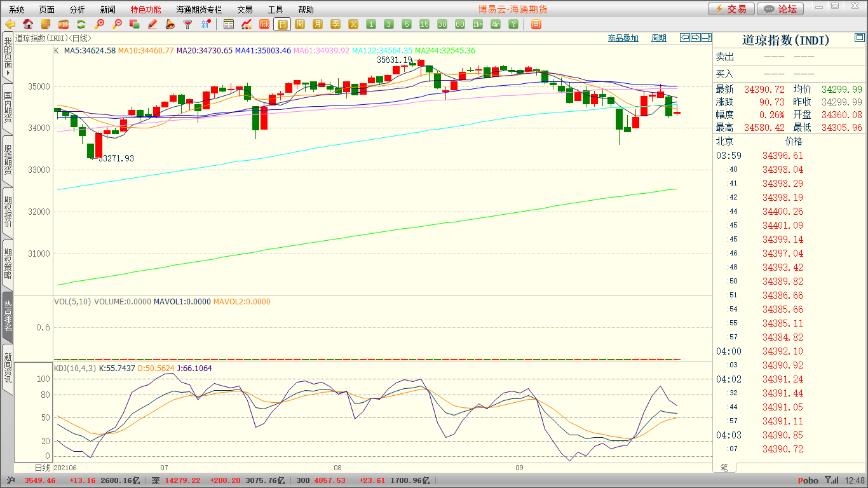This screenshot has height=488, width=868.
Task: Switch to the Tick chart
Action: pos(264,24)
